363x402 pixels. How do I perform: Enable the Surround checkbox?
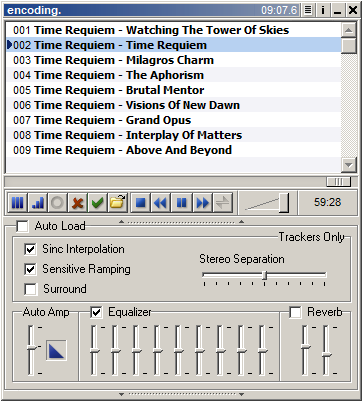[30, 289]
